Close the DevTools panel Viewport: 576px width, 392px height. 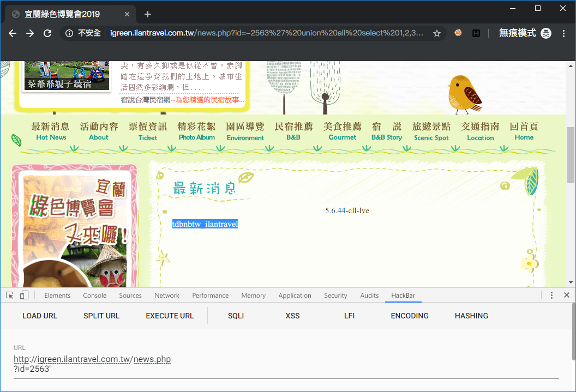point(566,295)
